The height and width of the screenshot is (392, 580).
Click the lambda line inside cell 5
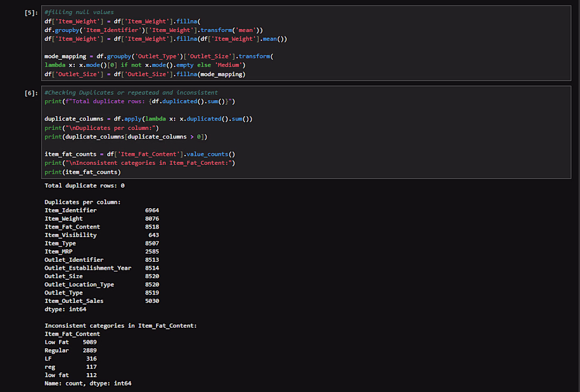(145, 65)
